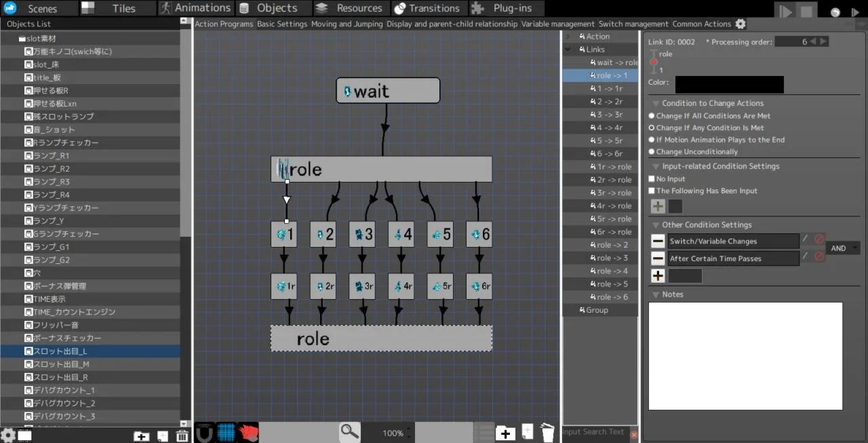Select link 'wait -> role' in list
868x443 pixels.
tap(617, 62)
